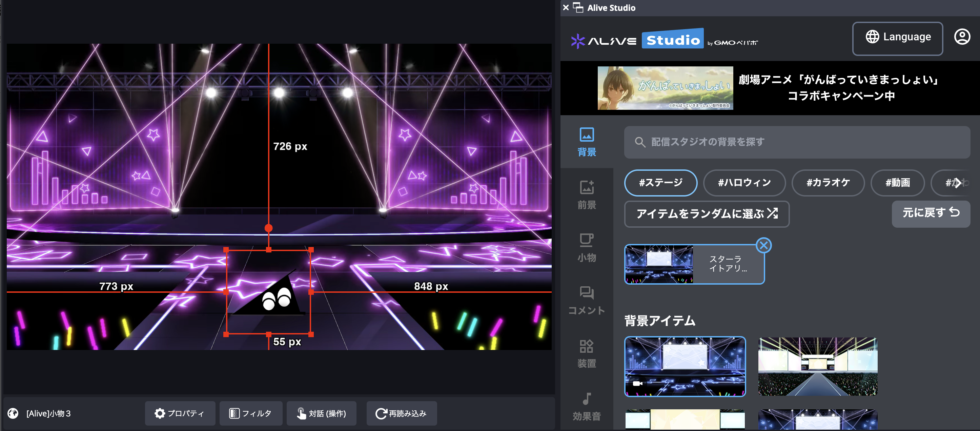
Task: Open プロパティ properties for source
Action: tap(180, 413)
